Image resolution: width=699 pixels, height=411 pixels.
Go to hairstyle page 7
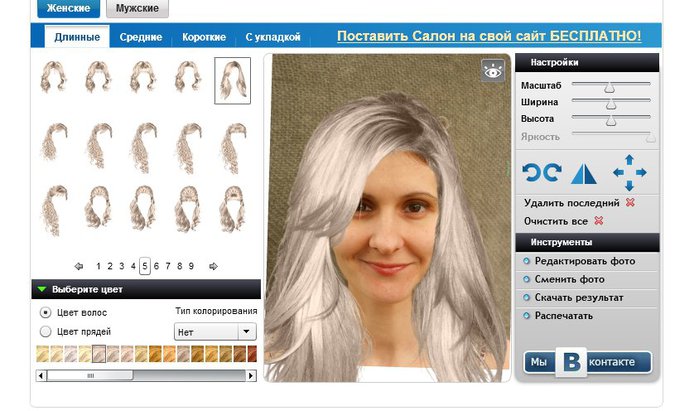[x=168, y=266]
